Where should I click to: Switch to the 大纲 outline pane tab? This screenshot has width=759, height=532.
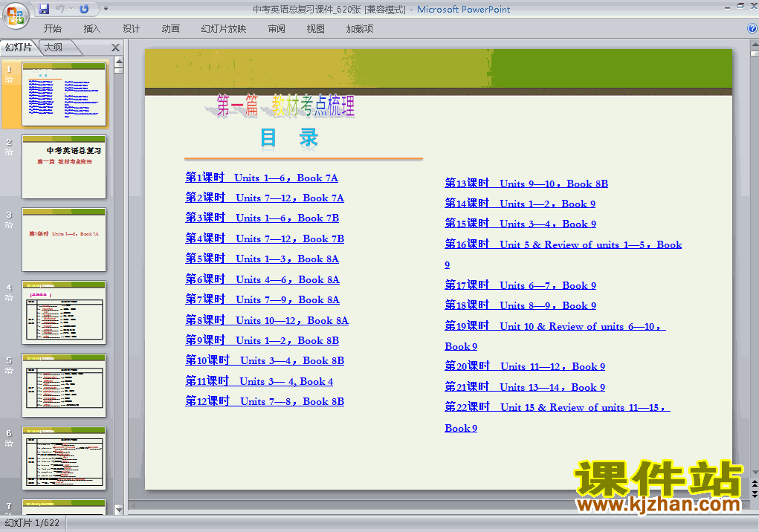(54, 48)
